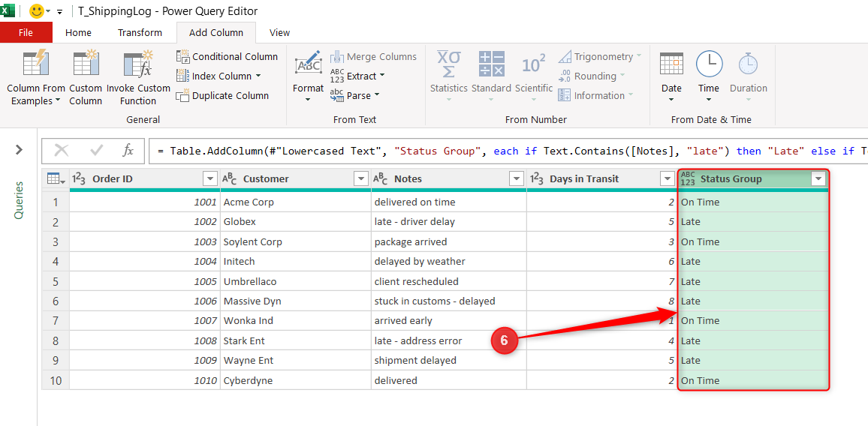The width and height of the screenshot is (868, 426).
Task: Click Notes column data type icon
Action: [x=380, y=178]
